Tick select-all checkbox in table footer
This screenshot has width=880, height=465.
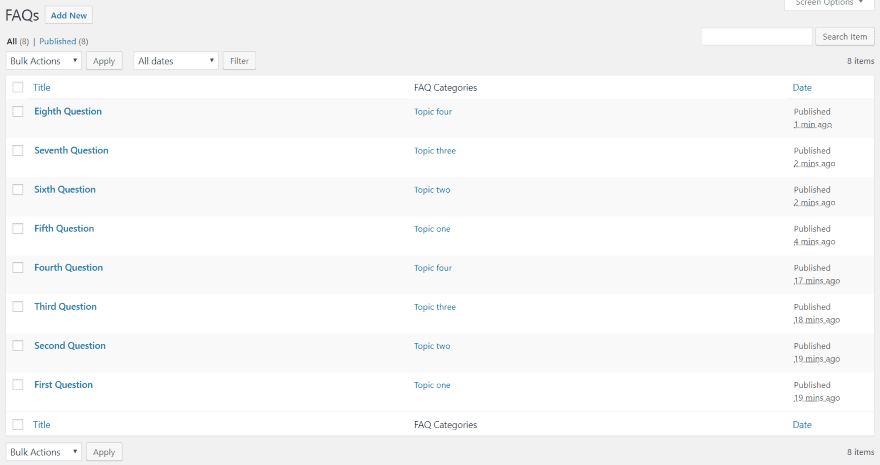coord(18,425)
